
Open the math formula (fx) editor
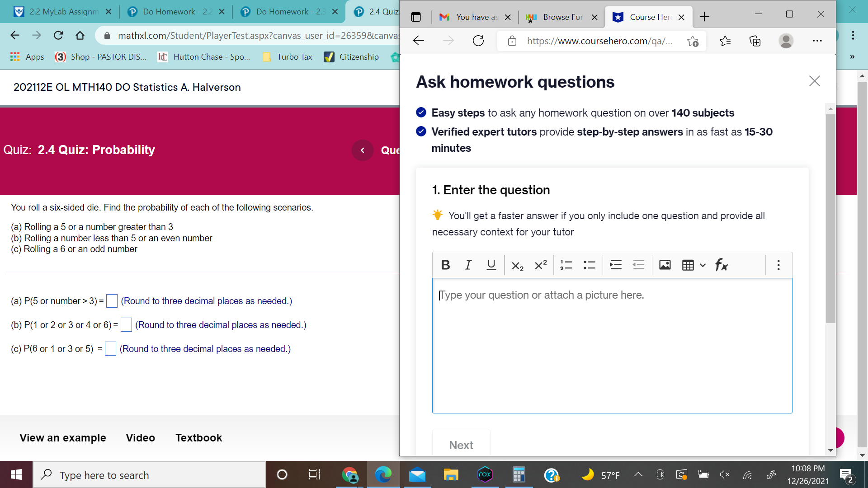(721, 265)
